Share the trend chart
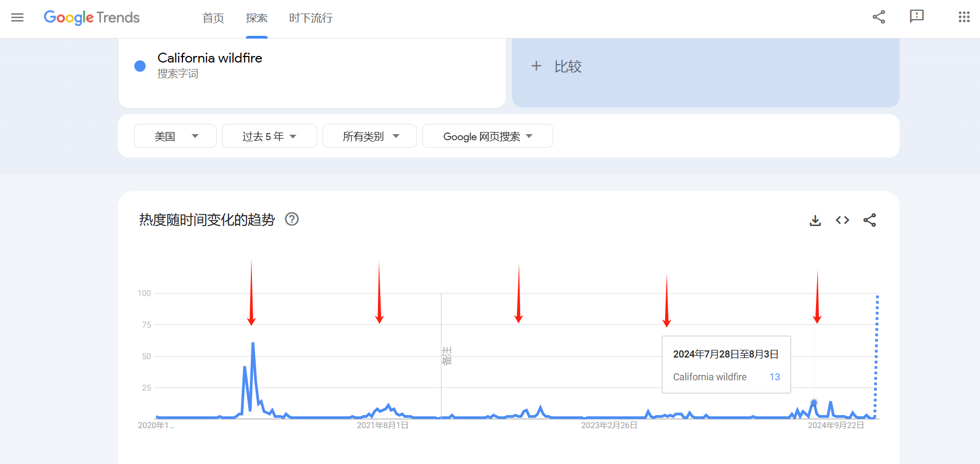 tap(870, 220)
